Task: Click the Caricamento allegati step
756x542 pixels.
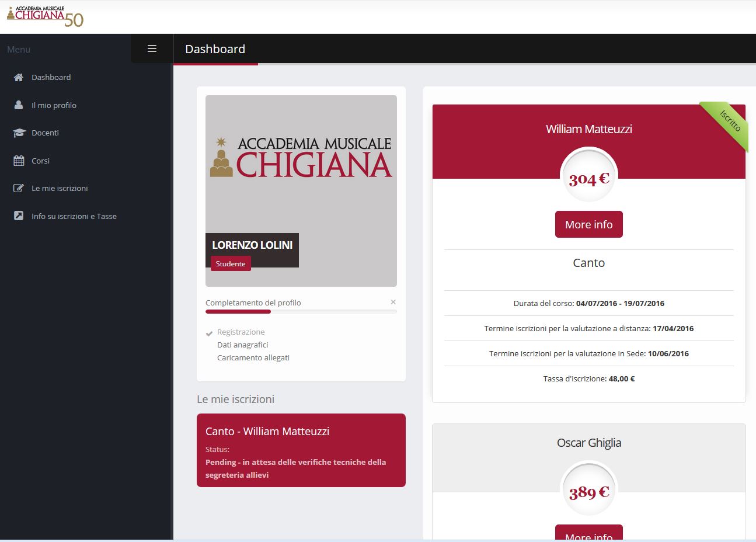Action: click(x=253, y=357)
